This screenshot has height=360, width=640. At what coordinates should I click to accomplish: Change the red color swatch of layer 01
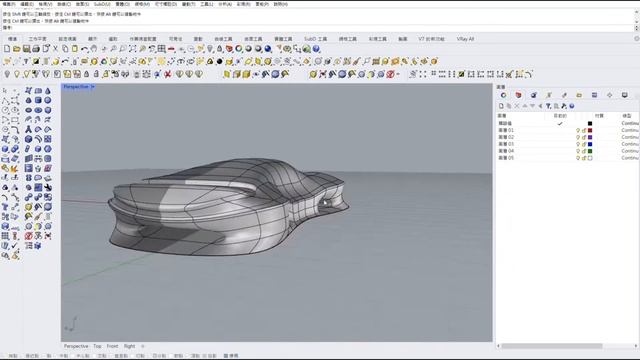(x=590, y=130)
